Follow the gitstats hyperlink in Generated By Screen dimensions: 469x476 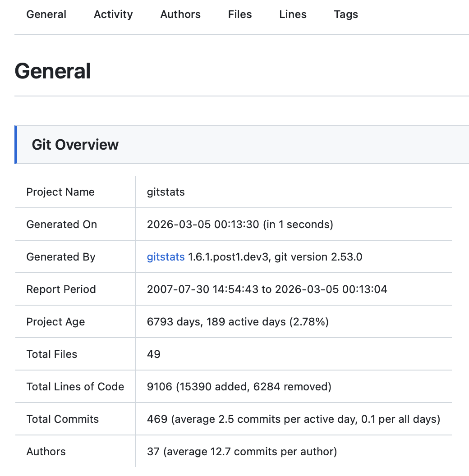tap(166, 257)
